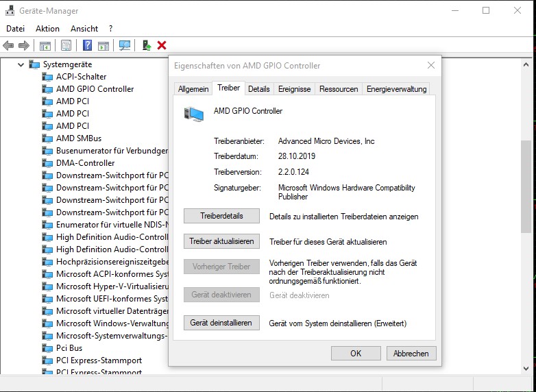Click the DMA-Controller device icon
The height and width of the screenshot is (392, 536).
tap(47, 163)
